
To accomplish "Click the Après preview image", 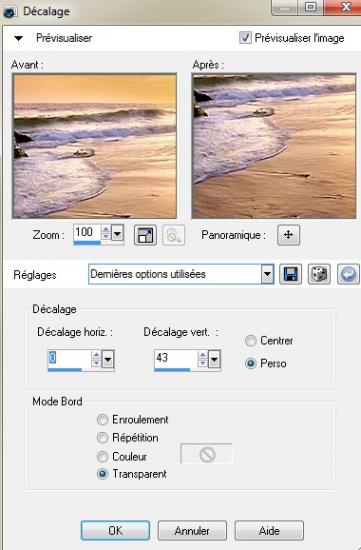I will [x=274, y=146].
